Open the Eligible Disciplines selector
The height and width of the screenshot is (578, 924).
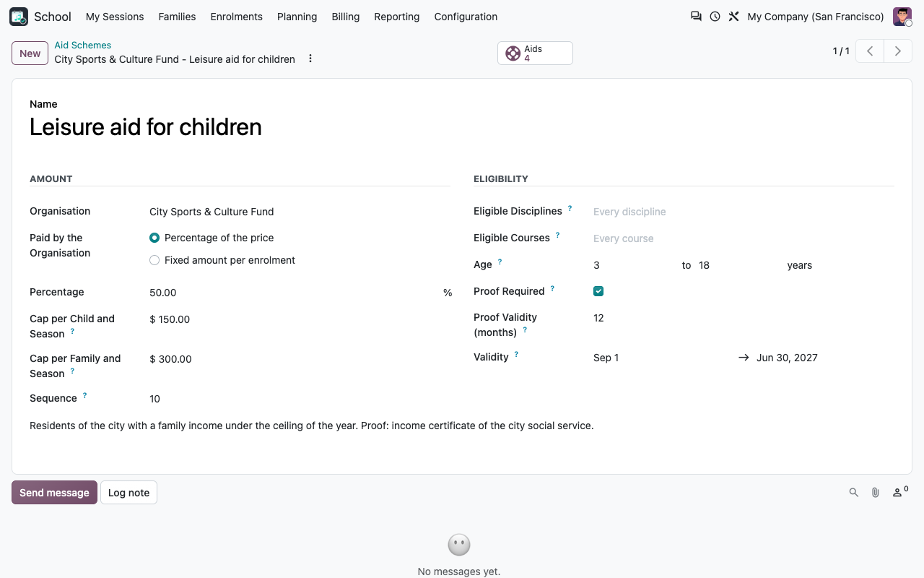point(744,212)
